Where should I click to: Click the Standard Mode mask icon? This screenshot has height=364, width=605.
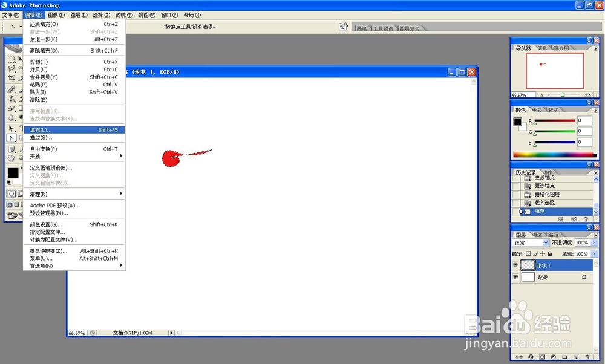(11, 193)
